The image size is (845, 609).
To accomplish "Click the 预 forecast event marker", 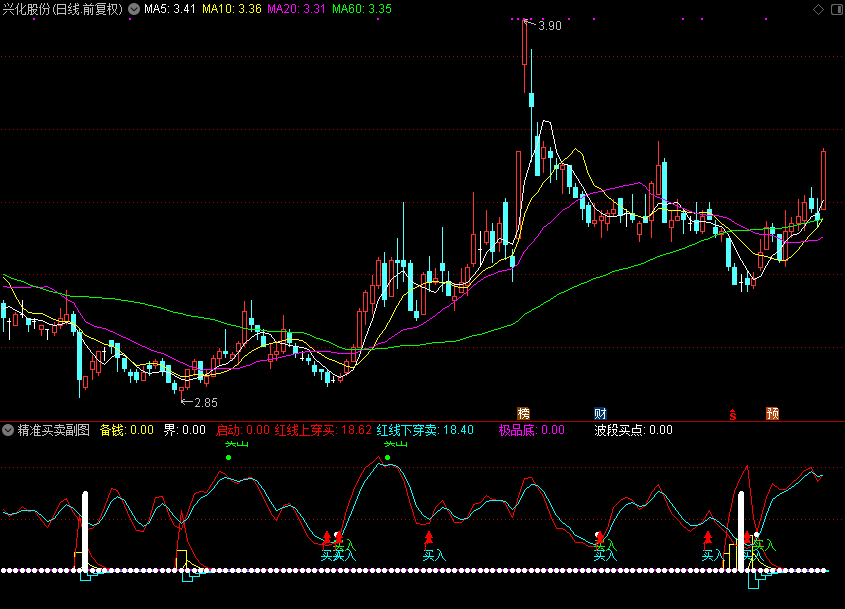I will [772, 413].
